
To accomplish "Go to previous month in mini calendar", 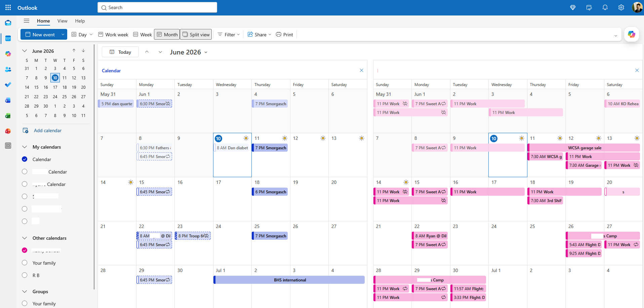I will pos(74,51).
